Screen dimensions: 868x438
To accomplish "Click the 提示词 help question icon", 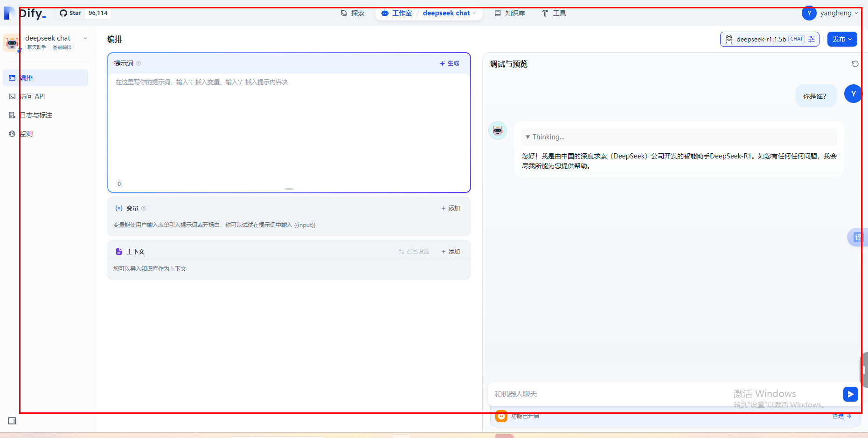I will [139, 63].
